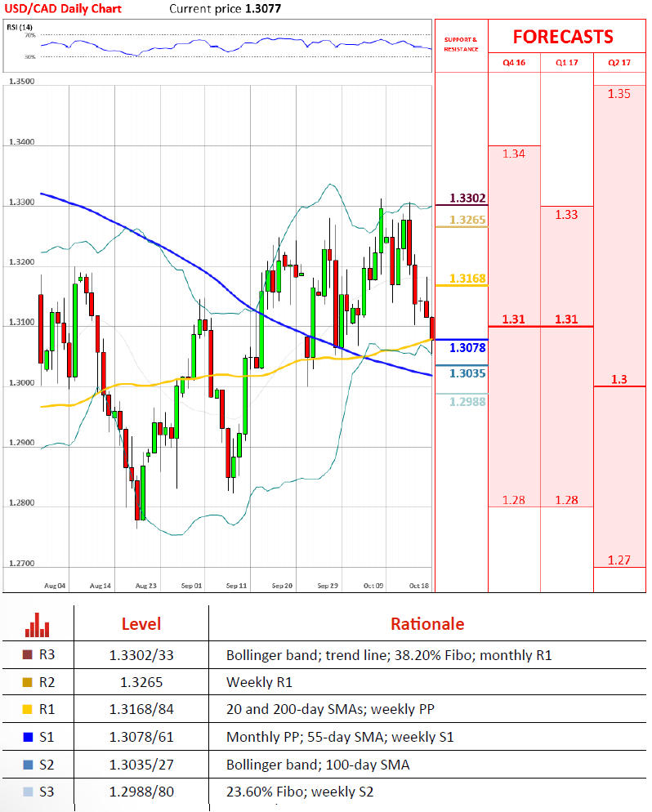Click the 1.34 forecast value in Q4 16
This screenshot has height=812, width=652.
[514, 154]
